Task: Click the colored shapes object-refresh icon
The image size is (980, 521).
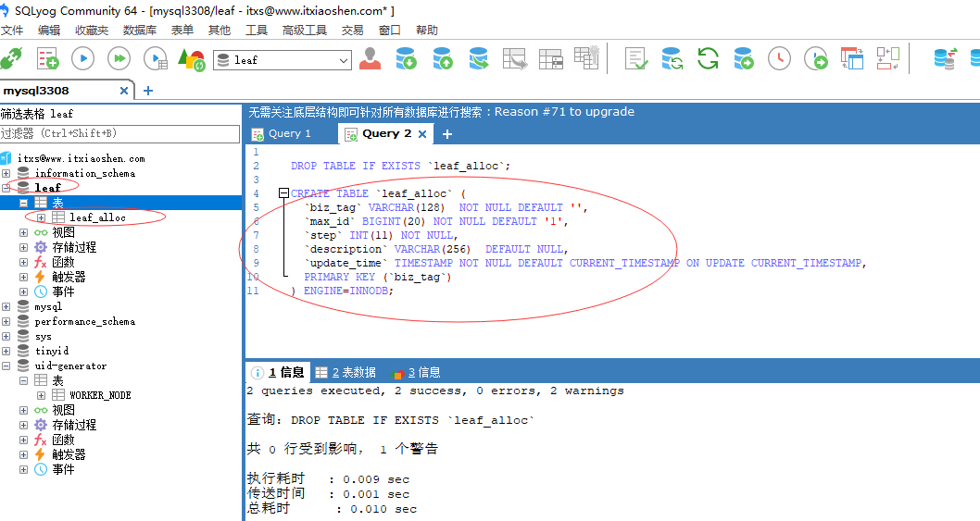Action: [191, 60]
